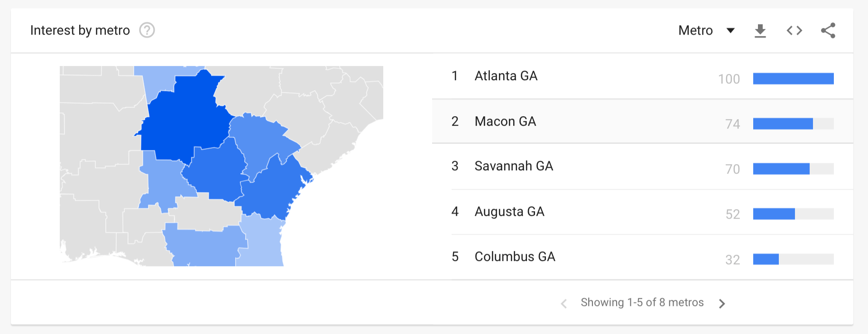Go to next page of metros
This screenshot has width=868, height=334.
click(722, 304)
